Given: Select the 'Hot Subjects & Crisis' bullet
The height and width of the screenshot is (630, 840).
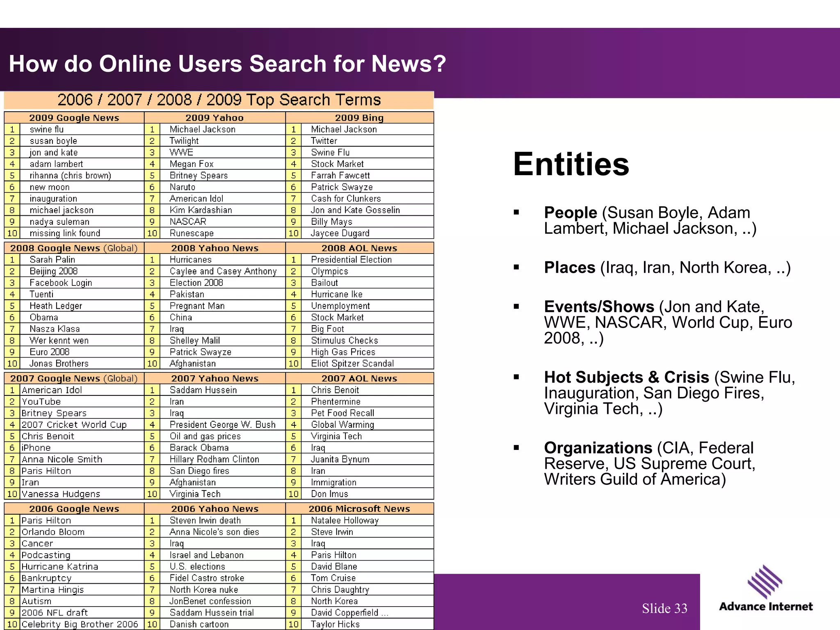Looking at the screenshot, I should tap(669, 393).
